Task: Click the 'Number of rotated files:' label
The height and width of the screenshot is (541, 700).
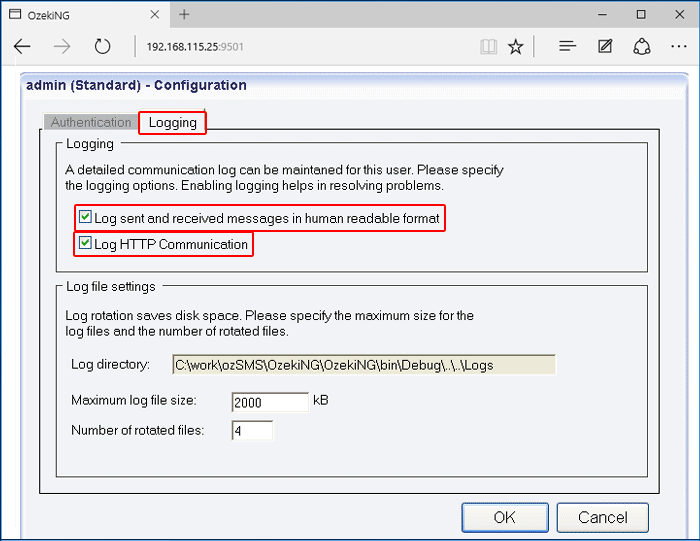Action: (x=138, y=430)
